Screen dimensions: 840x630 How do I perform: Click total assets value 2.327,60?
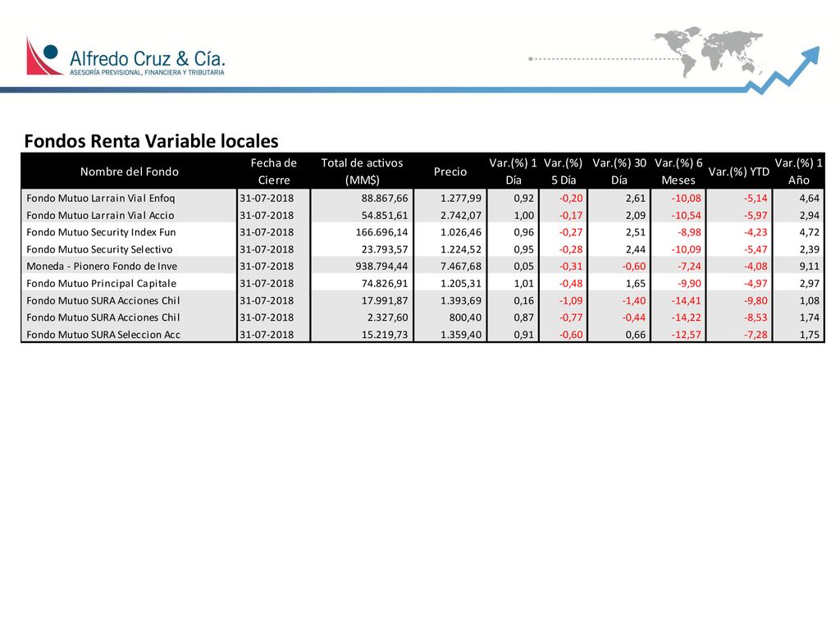[387, 317]
